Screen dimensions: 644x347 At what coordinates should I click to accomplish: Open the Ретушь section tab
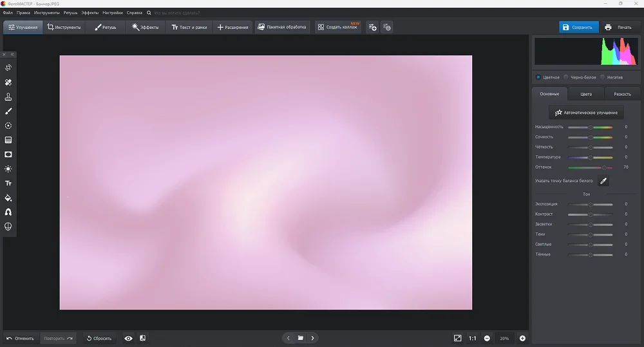click(x=105, y=27)
